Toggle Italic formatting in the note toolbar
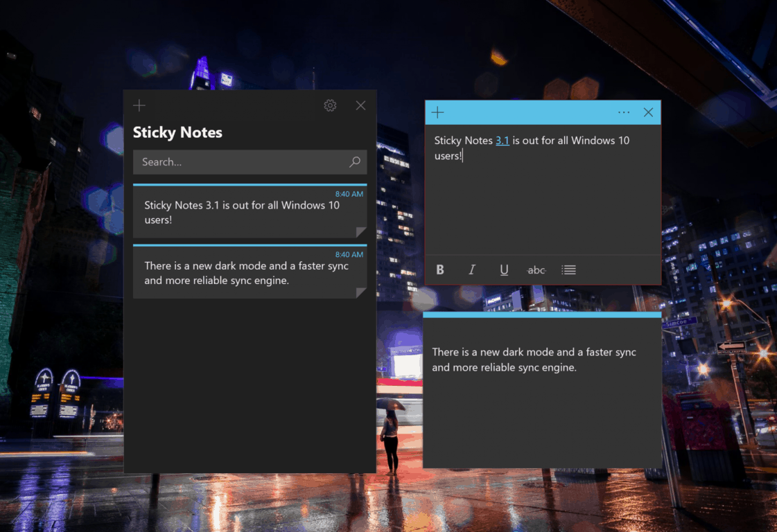The width and height of the screenshot is (777, 532). pos(472,270)
